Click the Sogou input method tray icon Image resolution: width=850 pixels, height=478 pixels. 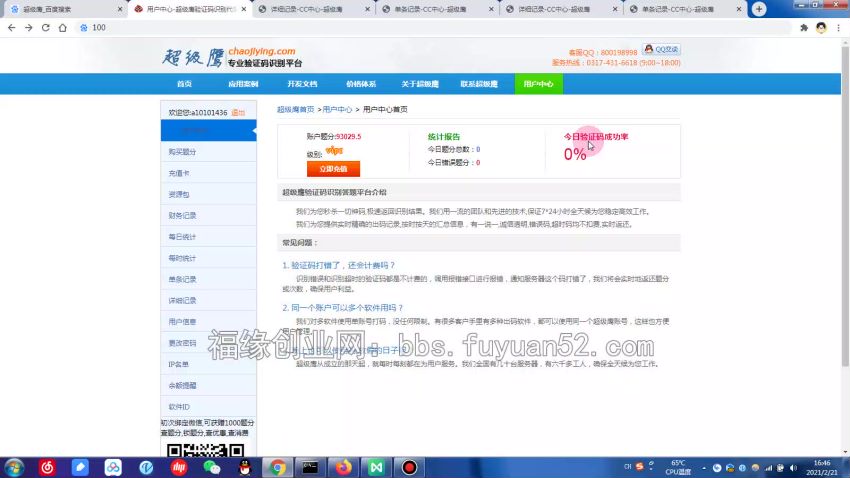640,467
